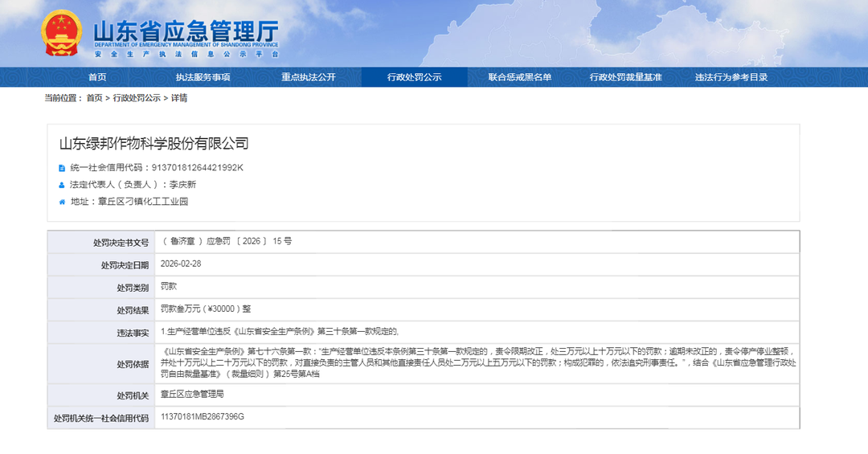Go to the 重点执法公开 navigation item

pyautogui.click(x=309, y=77)
